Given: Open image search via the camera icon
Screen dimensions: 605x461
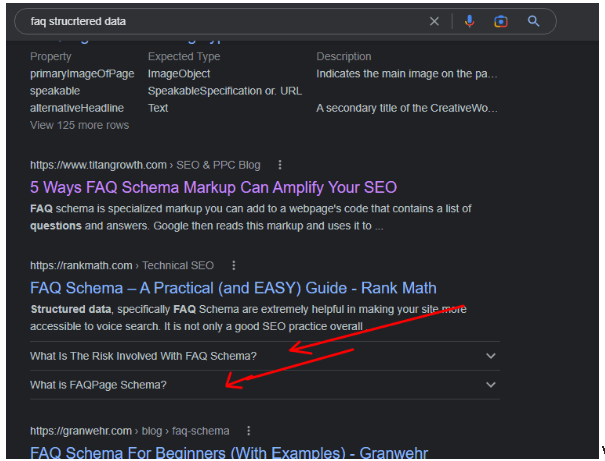Looking at the screenshot, I should pyautogui.click(x=501, y=21).
